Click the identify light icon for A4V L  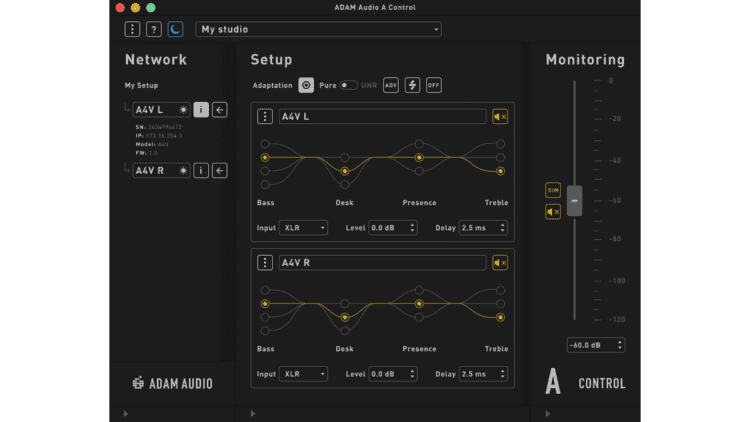tap(183, 110)
